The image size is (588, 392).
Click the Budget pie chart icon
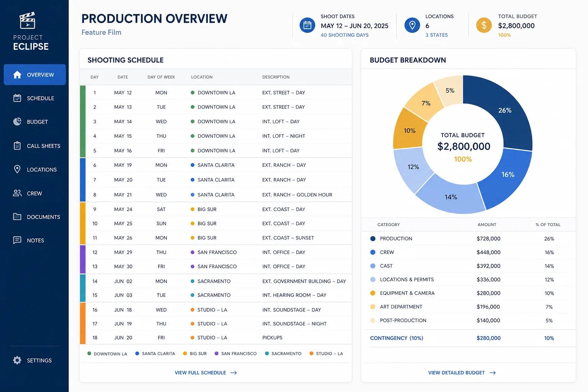point(17,122)
